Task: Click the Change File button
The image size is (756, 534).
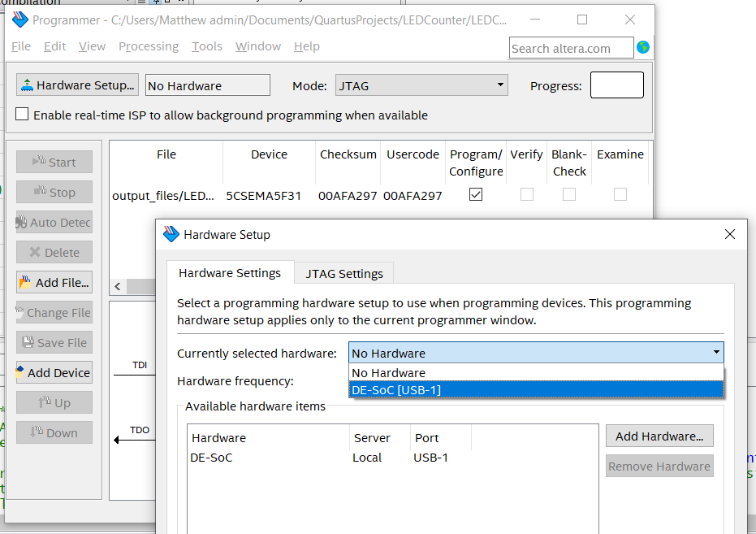Action: click(x=54, y=313)
